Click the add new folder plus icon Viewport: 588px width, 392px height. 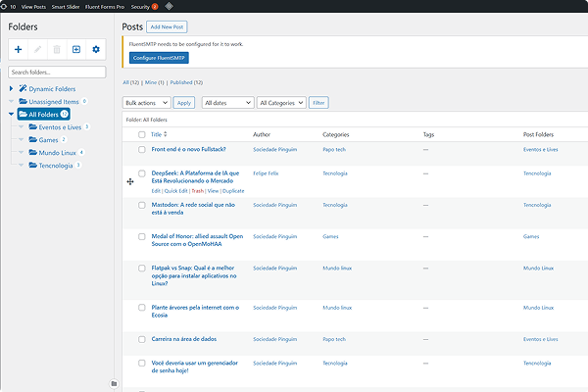pos(20,49)
